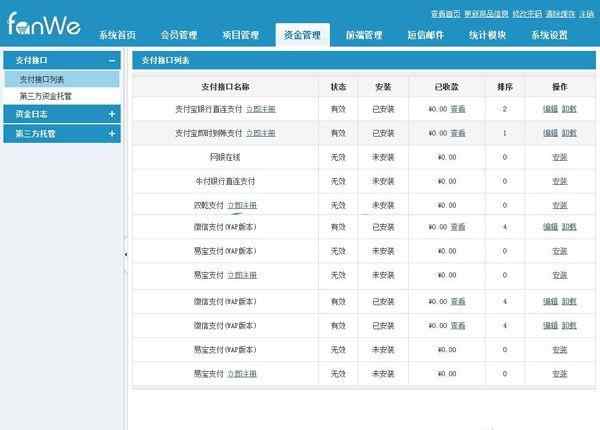This screenshot has height=430, width=600.
Task: Go to the 系统设置 tab
Action: coord(549,35)
